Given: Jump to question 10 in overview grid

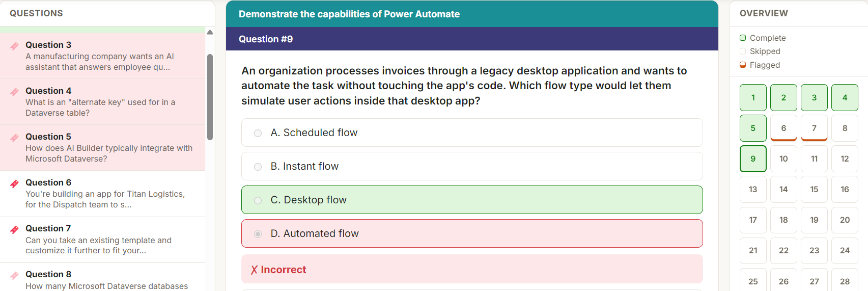Looking at the screenshot, I should [x=783, y=158].
